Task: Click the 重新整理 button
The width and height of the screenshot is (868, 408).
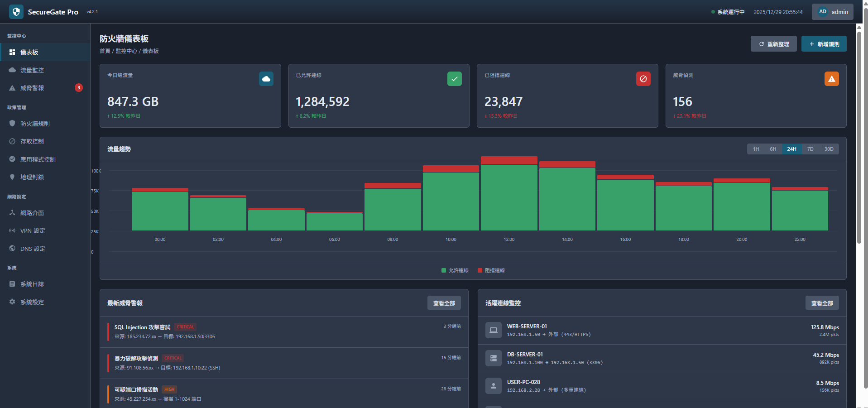Action: (x=773, y=44)
